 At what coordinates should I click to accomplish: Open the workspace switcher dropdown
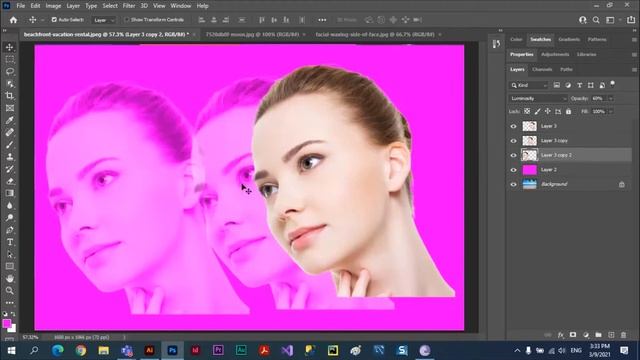612,20
